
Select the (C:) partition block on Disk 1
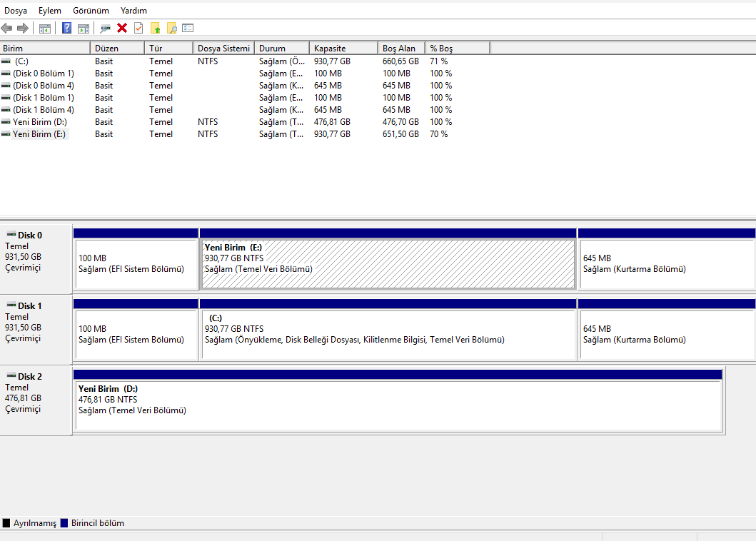coord(388,334)
